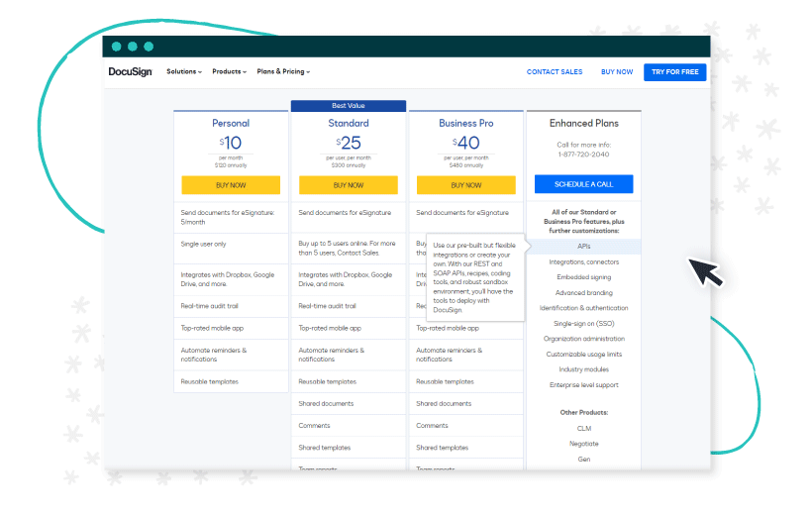Open the Solutions dropdown menu
The height and width of the screenshot is (517, 812).
(x=184, y=71)
